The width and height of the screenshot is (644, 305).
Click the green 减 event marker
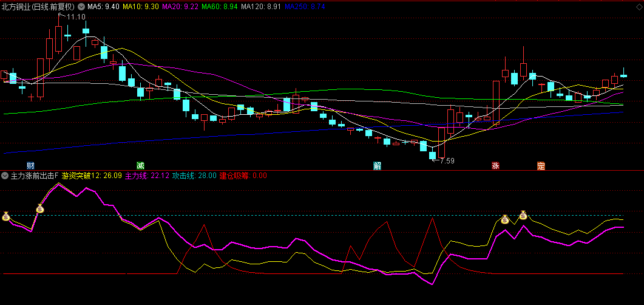tap(141, 165)
